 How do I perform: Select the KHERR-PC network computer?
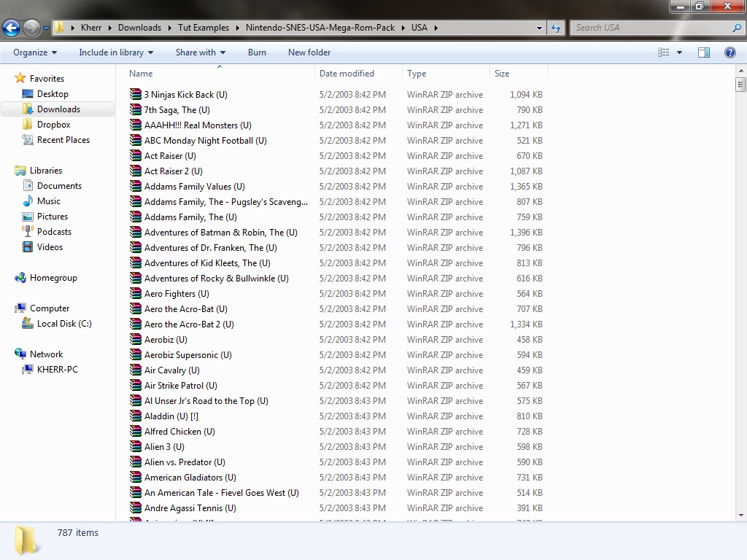[x=57, y=370]
